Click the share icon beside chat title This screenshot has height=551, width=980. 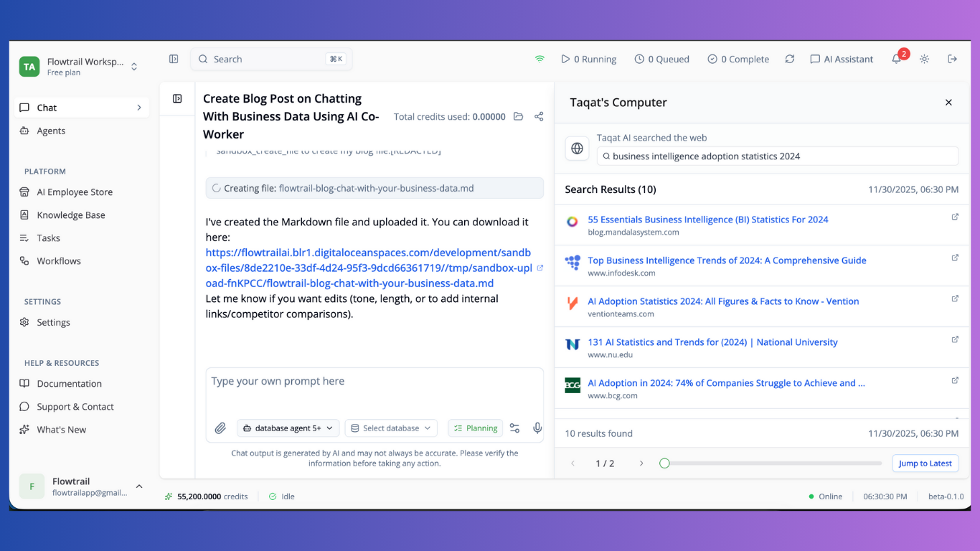coord(539,116)
